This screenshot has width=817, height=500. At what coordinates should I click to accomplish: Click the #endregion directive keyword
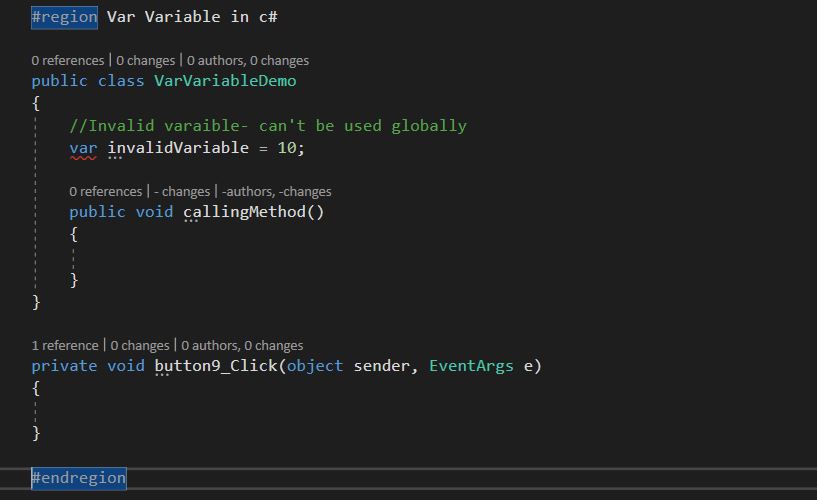tap(79, 478)
